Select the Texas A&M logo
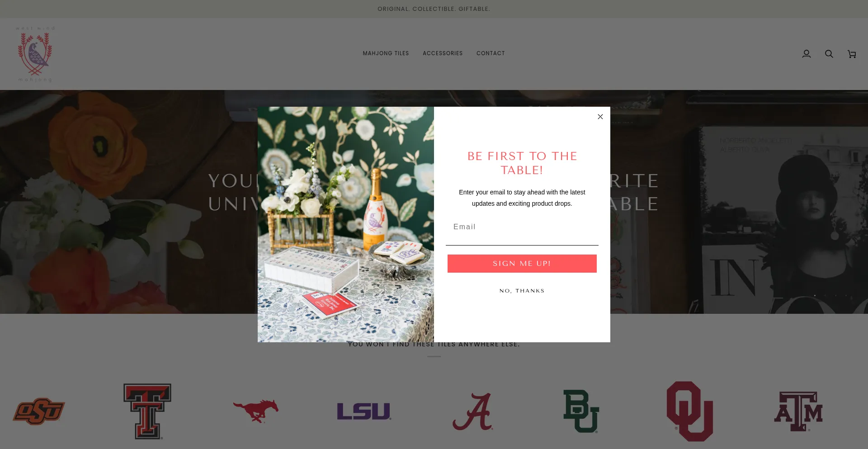 [798, 411]
